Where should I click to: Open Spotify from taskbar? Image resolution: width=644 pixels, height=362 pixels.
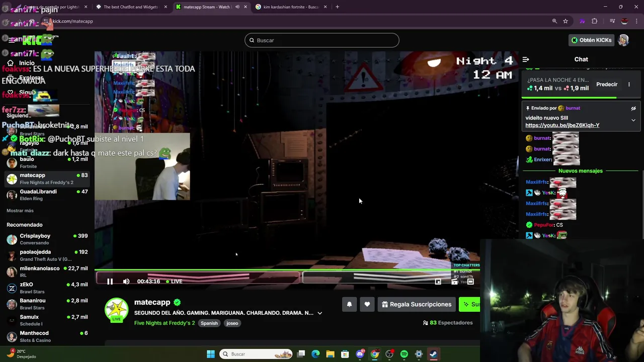(x=404, y=354)
